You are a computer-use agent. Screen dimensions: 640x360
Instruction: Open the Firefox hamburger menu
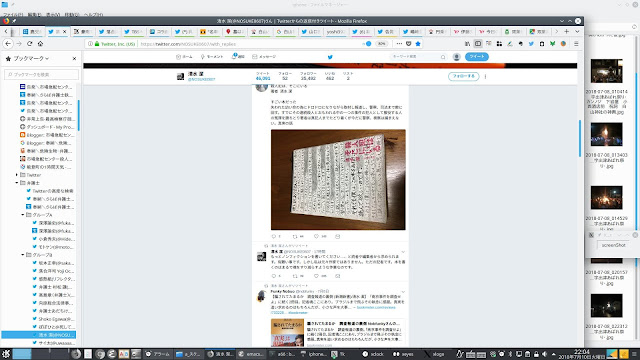coord(576,44)
